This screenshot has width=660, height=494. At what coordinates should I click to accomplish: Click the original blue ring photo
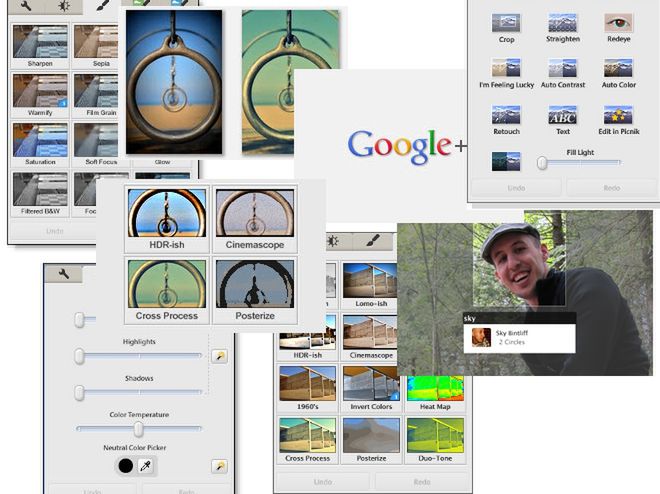pyautogui.click(x=174, y=82)
